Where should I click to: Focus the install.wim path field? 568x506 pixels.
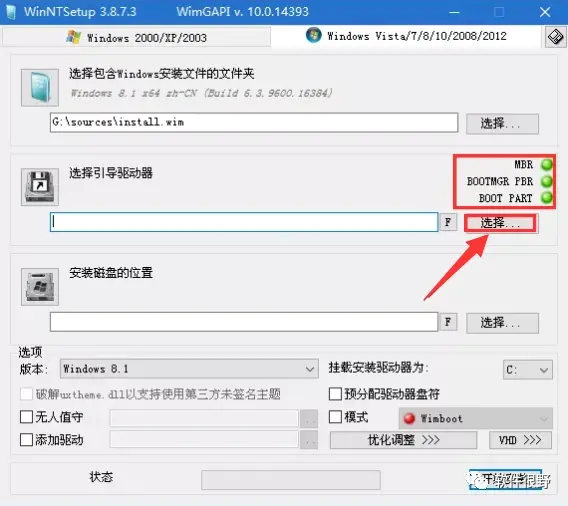click(x=254, y=122)
